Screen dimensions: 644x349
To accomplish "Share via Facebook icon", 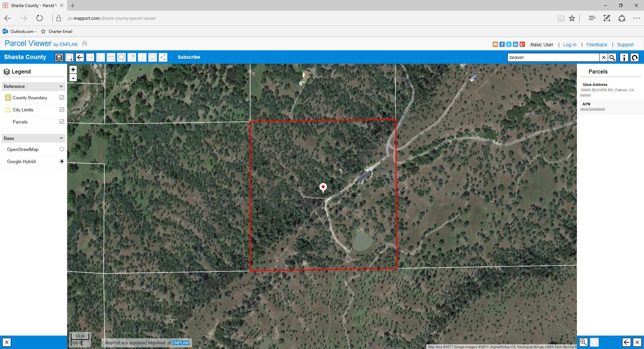I will [502, 44].
